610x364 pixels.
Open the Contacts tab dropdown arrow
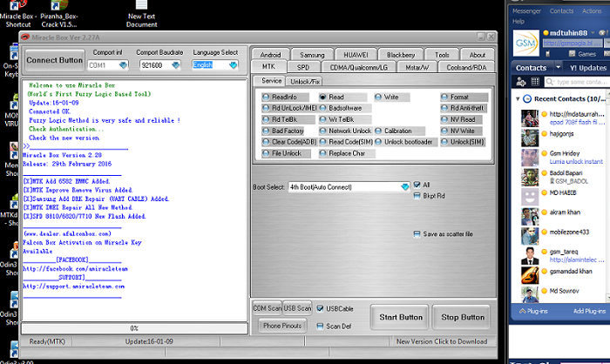[558, 67]
